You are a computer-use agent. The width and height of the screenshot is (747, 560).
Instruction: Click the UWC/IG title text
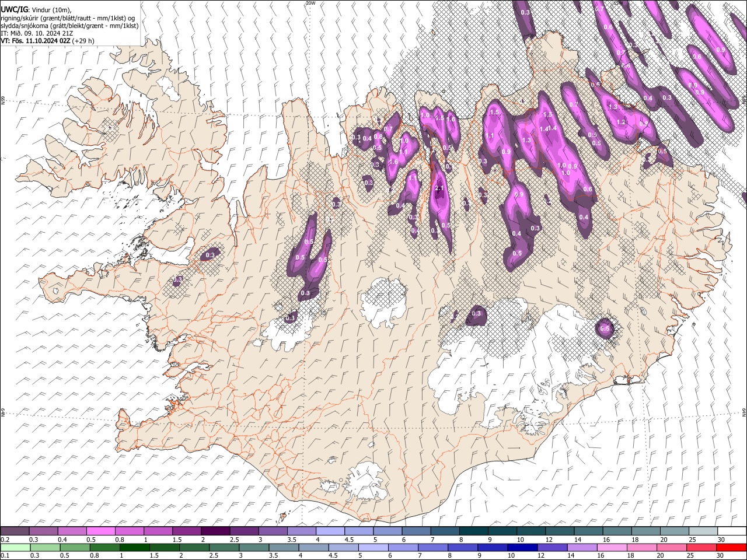click(x=14, y=10)
